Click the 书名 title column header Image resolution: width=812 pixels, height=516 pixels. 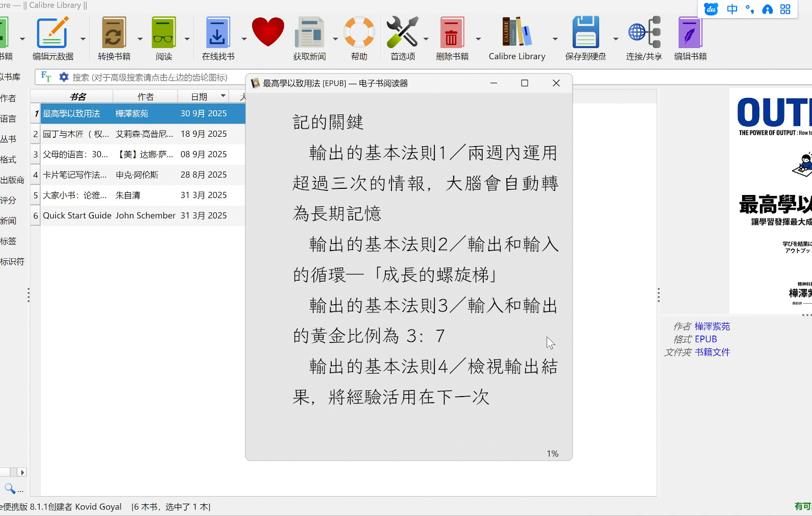pyautogui.click(x=78, y=96)
